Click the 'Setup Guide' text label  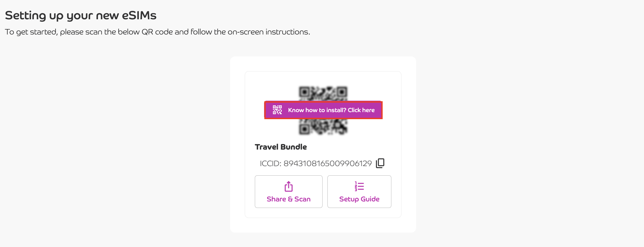coord(359,199)
